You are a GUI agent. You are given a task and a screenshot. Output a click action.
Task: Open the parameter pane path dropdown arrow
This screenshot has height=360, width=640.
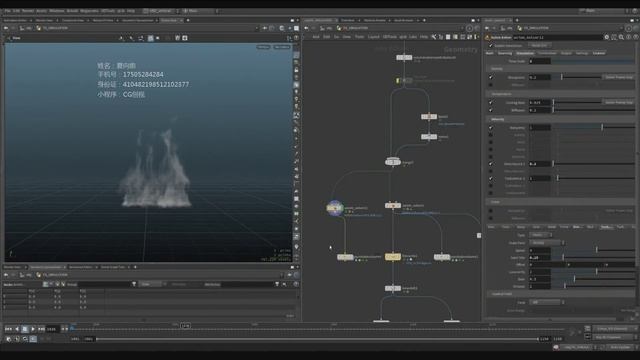click(621, 28)
